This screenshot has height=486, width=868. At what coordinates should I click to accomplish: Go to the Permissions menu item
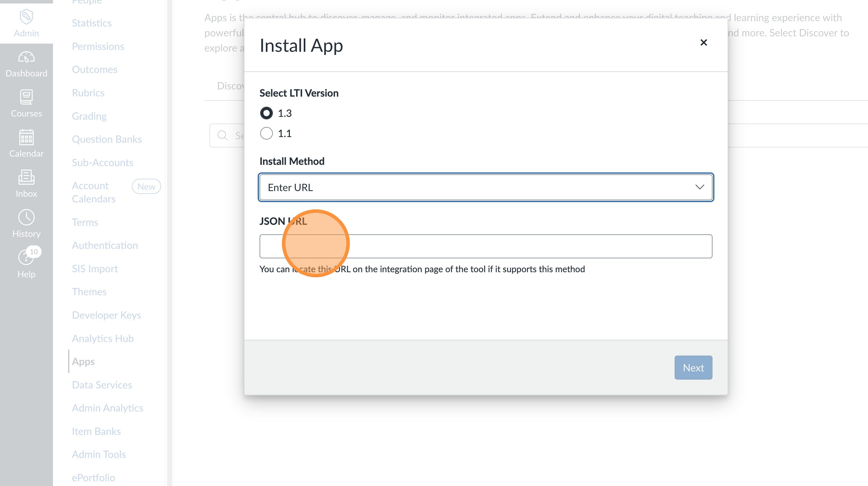(x=98, y=46)
